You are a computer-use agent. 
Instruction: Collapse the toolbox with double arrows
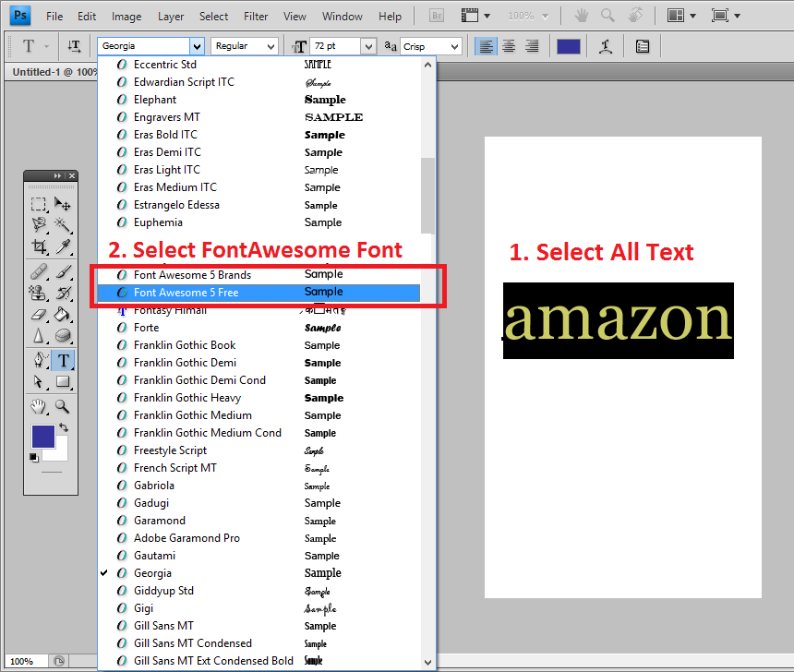[57, 175]
